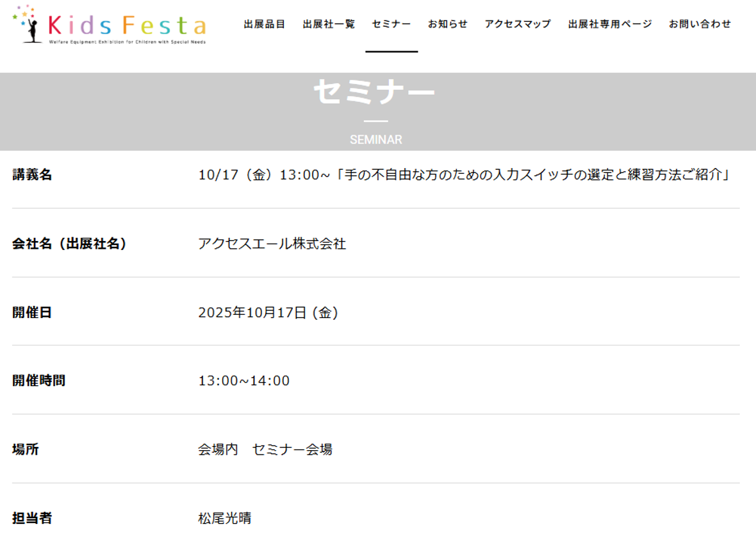Select the lecture title starting with 10/17
Image resolution: width=756 pixels, height=545 pixels.
(x=464, y=174)
